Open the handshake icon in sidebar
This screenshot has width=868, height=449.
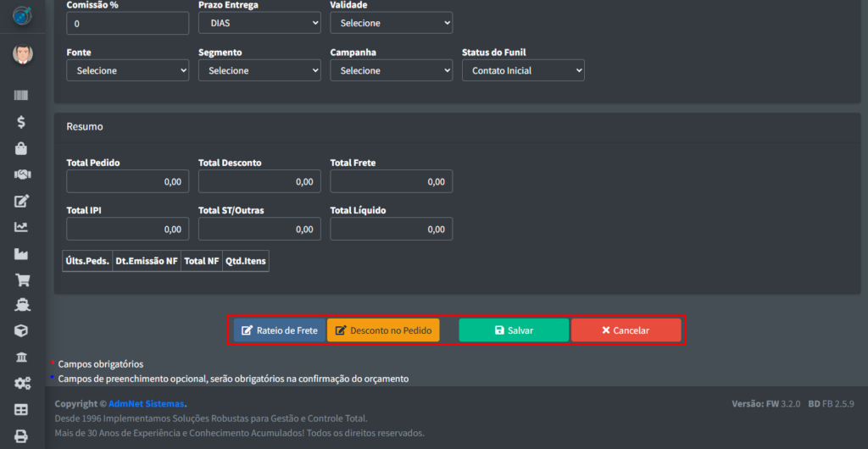coord(21,175)
